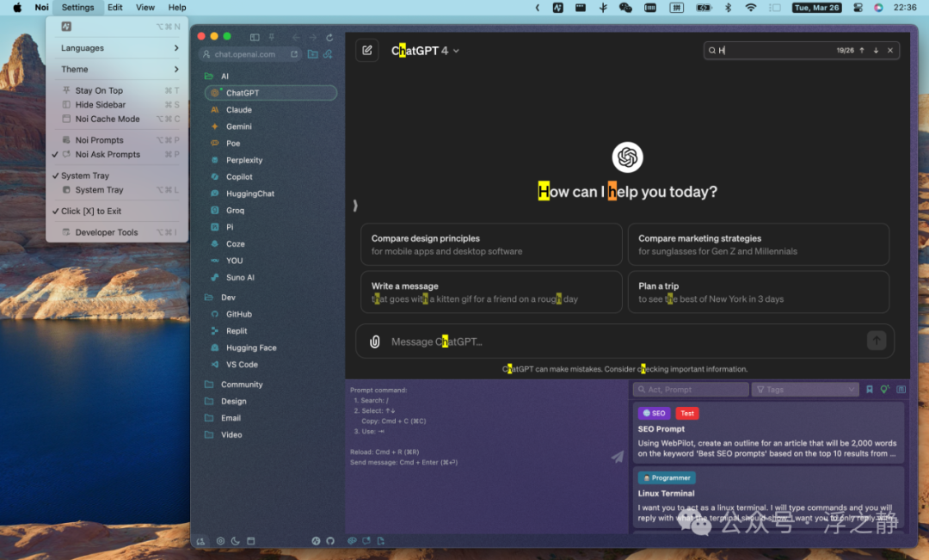929x560 pixels.
Task: Start a new chat with the compose icon
Action: click(367, 51)
